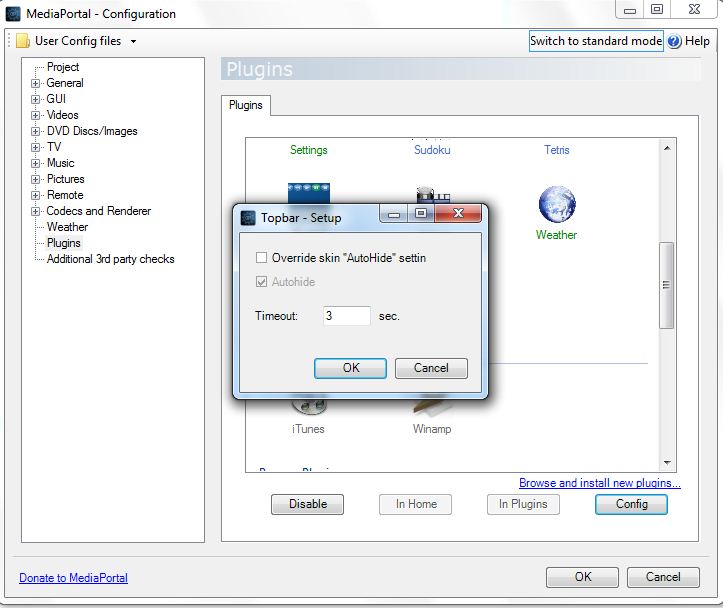Toggle the Autohide checkbox
This screenshot has width=723, height=608.
coord(261,282)
